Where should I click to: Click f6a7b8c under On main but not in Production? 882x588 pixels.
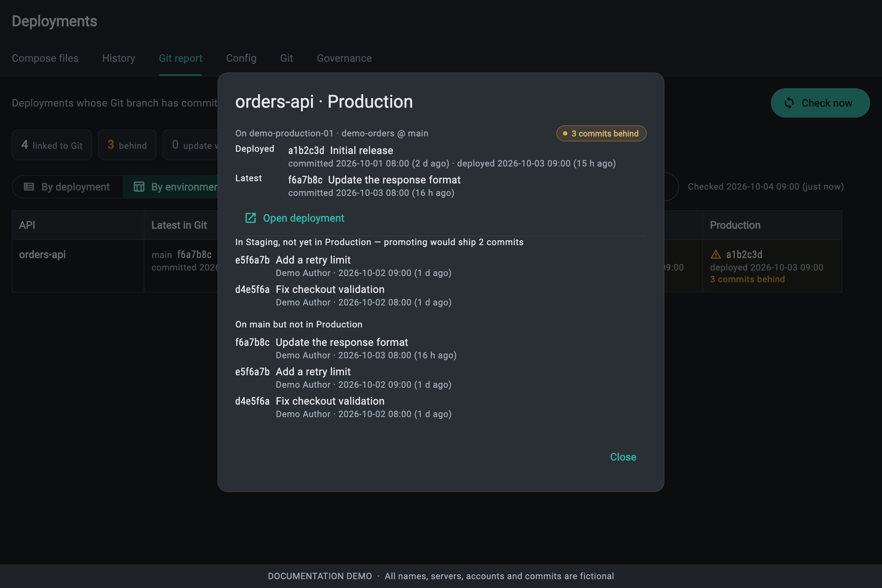(x=252, y=342)
